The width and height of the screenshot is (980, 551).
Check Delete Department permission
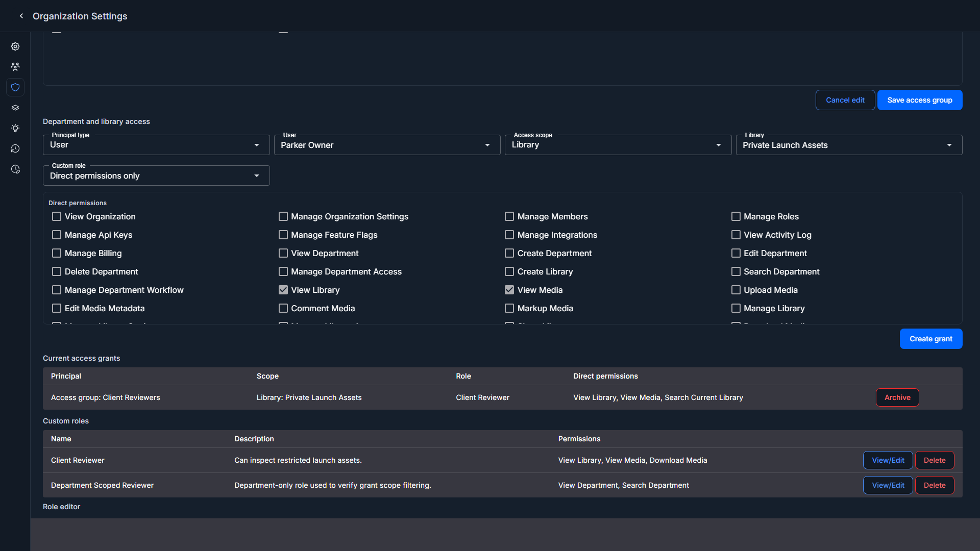tap(57, 271)
